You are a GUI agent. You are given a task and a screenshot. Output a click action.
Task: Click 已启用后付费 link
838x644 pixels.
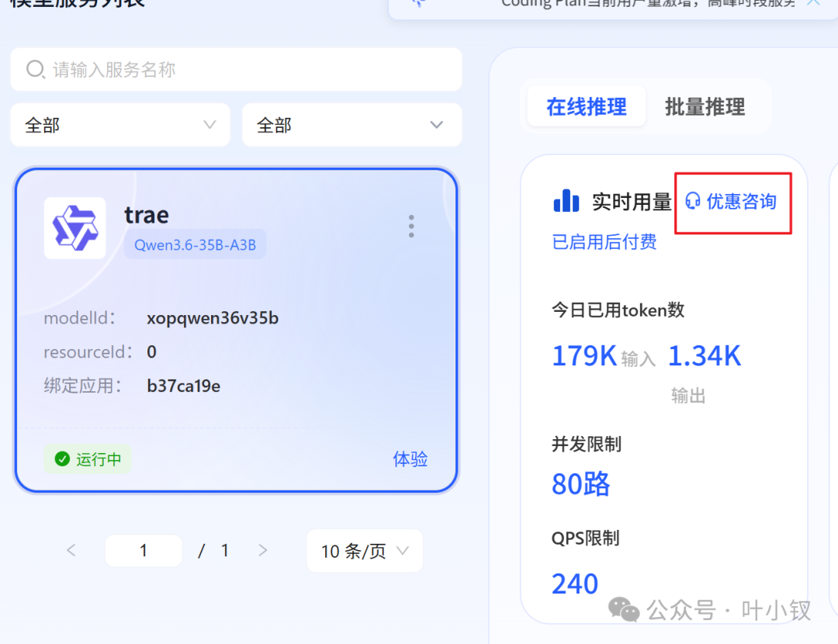tap(604, 242)
